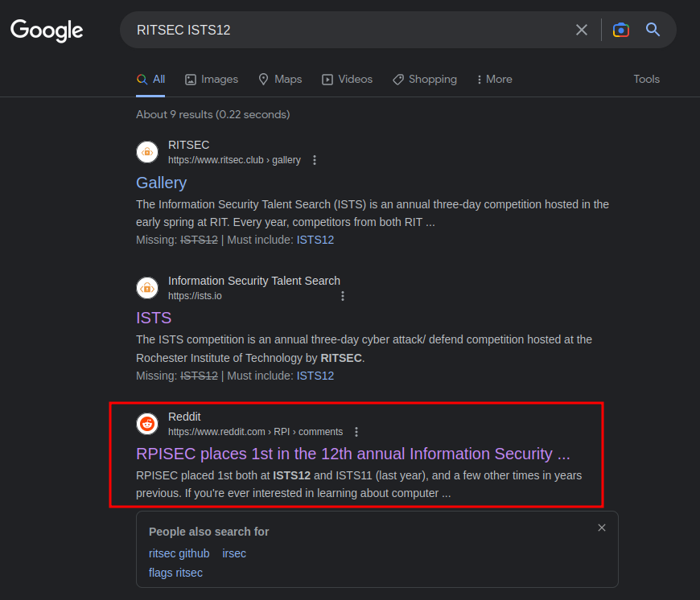Click the Reddit favicon icon
Screen dimensions: 700x600
[x=147, y=424]
